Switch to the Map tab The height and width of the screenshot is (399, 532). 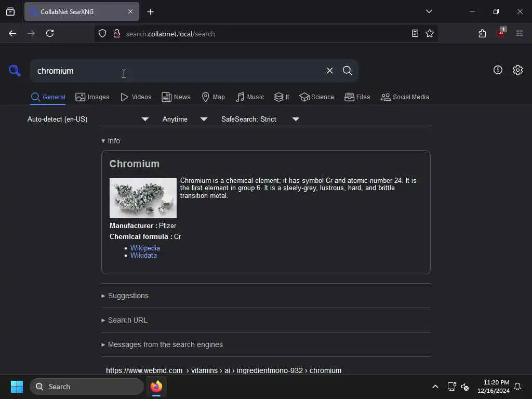tap(213, 97)
